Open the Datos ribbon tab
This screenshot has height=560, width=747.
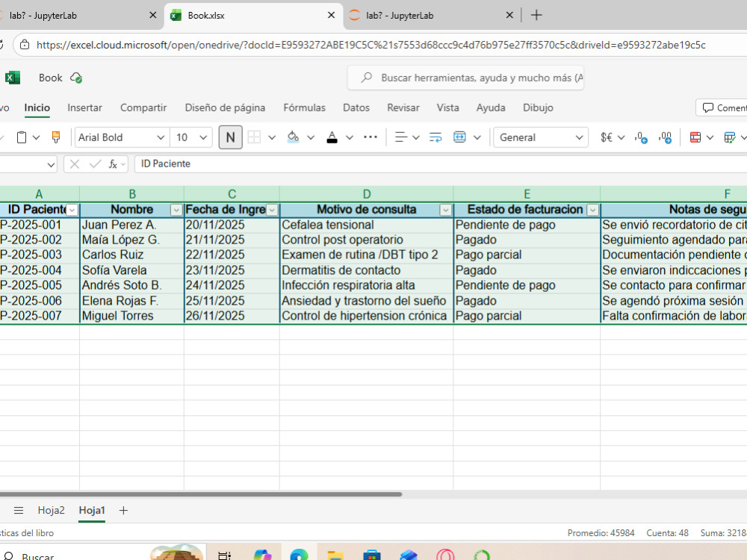[x=356, y=108]
